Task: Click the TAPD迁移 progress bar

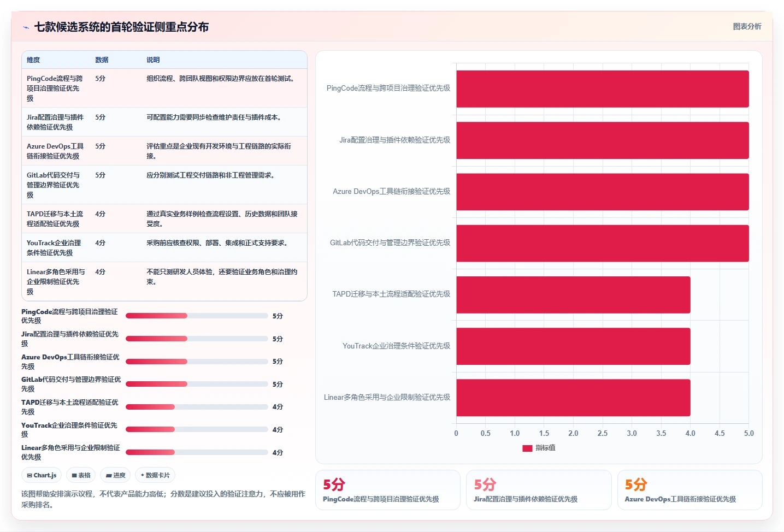Action: pos(197,407)
